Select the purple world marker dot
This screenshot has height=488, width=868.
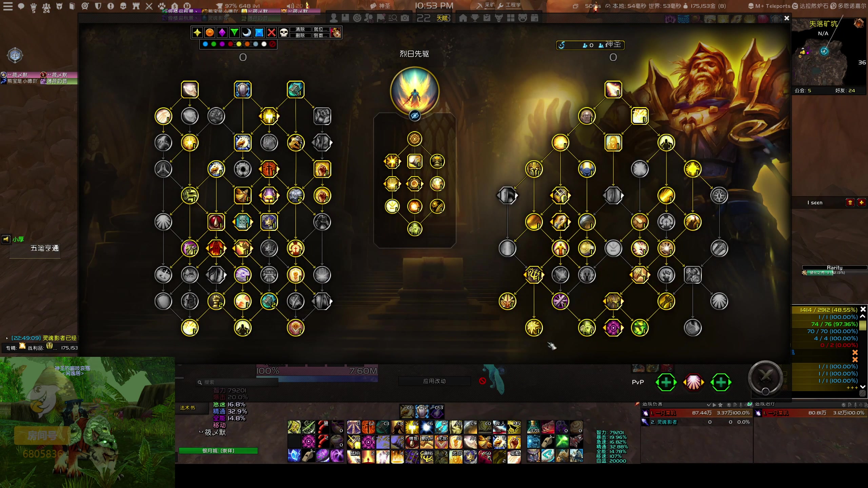[x=222, y=44]
